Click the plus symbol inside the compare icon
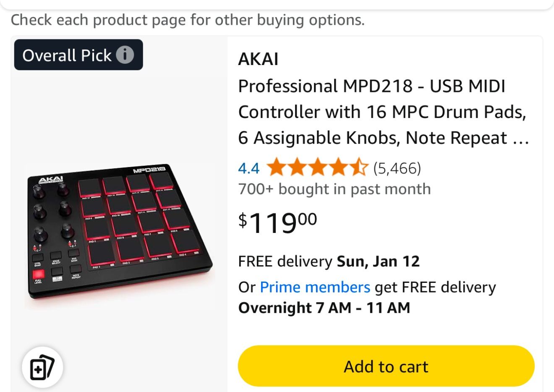554x392 pixels. click(x=39, y=370)
